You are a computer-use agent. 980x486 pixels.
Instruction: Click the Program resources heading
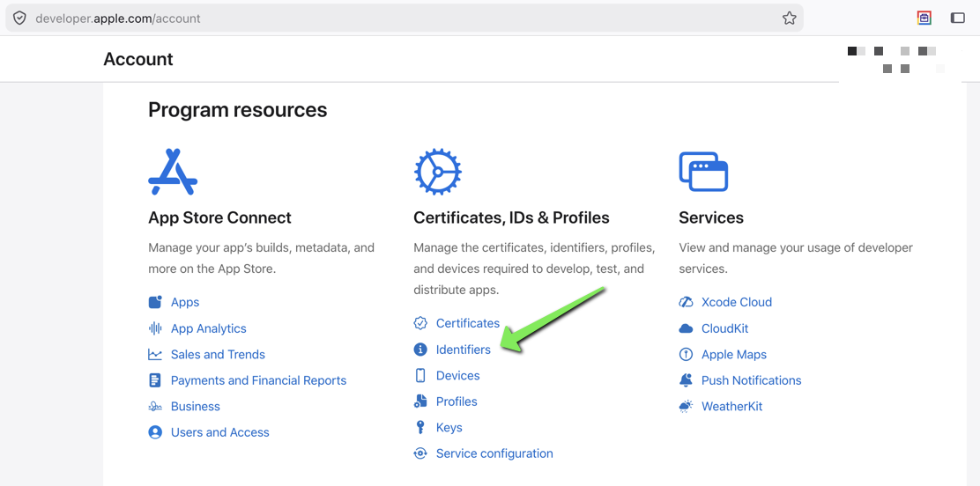pos(237,110)
